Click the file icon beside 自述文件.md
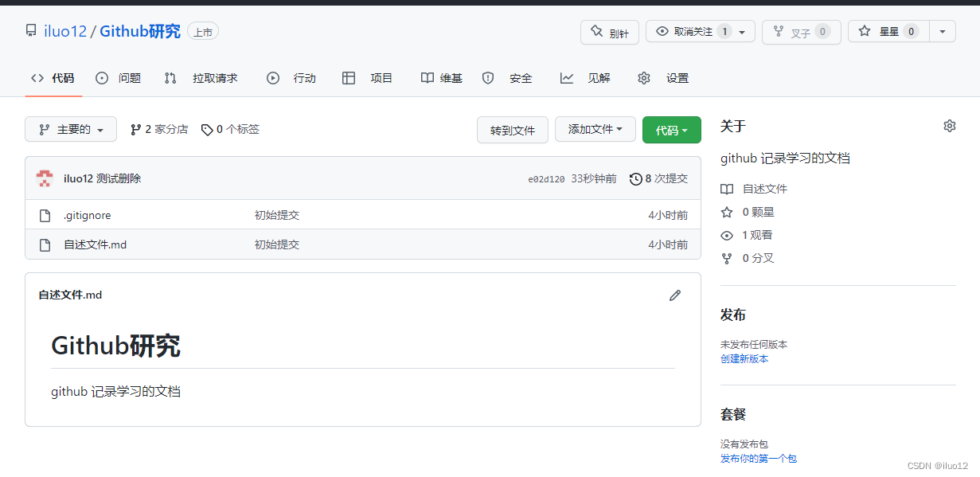Viewport: 980px width, 477px height. (45, 244)
